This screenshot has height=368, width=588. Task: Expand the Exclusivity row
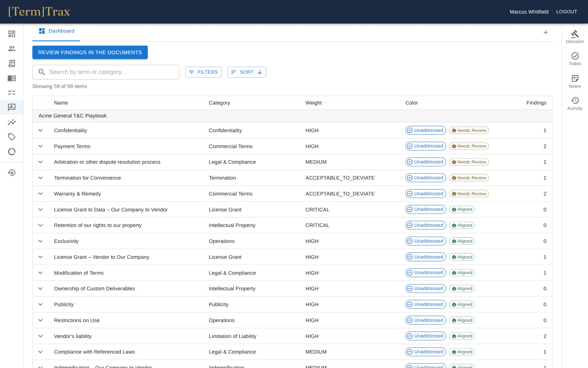[41, 241]
